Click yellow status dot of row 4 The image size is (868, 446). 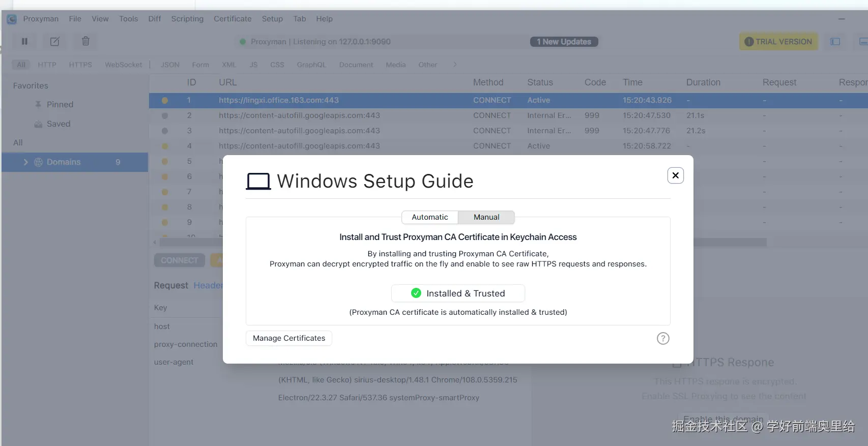tap(165, 146)
